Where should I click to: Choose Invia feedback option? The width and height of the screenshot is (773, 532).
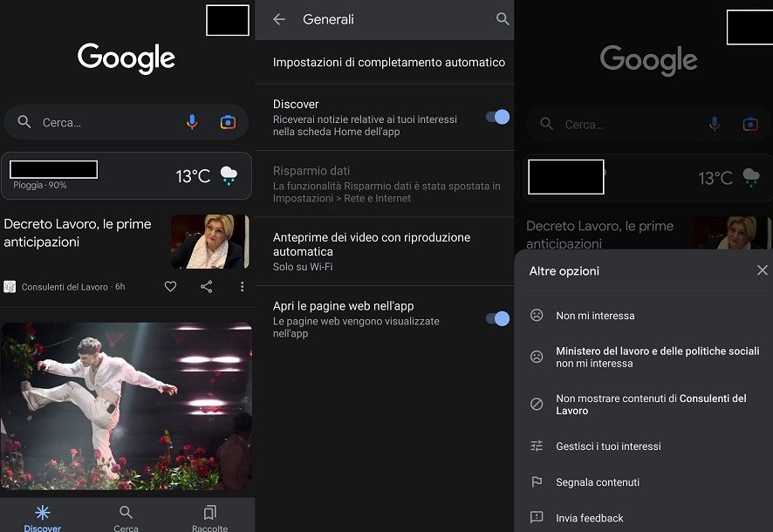pyautogui.click(x=644, y=518)
